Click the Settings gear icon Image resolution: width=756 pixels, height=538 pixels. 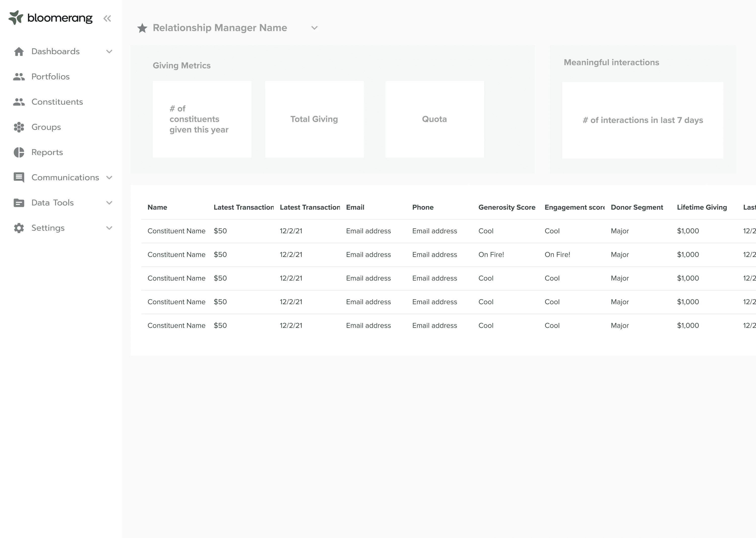(x=19, y=228)
